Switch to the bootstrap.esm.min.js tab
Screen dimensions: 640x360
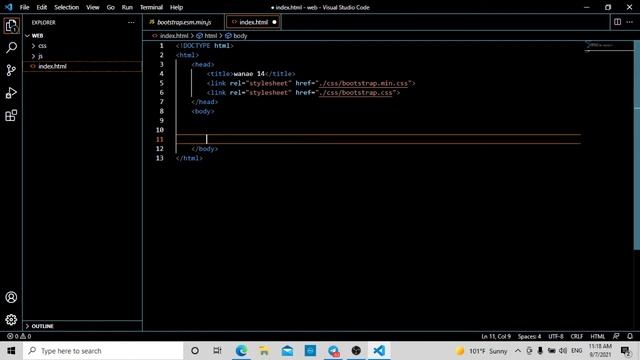pyautogui.click(x=184, y=22)
